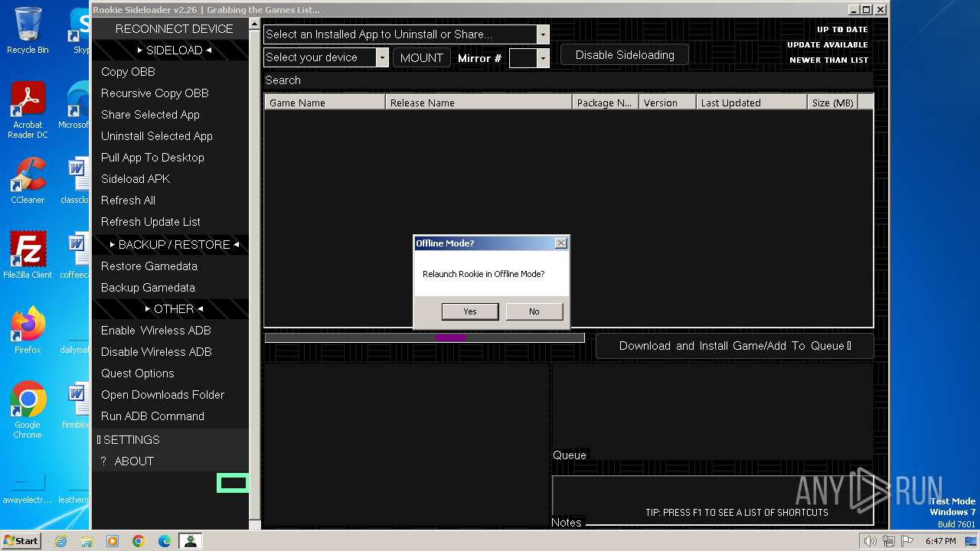Open Google Chrome desktop icon

(28, 410)
